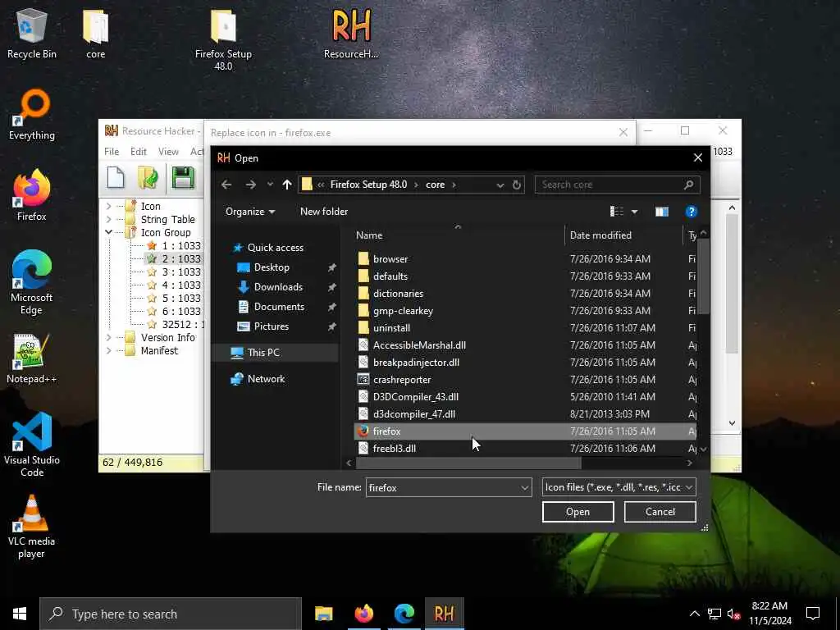The width and height of the screenshot is (840, 630).
Task: Open the view options dropdown arrow
Action: [x=634, y=212]
